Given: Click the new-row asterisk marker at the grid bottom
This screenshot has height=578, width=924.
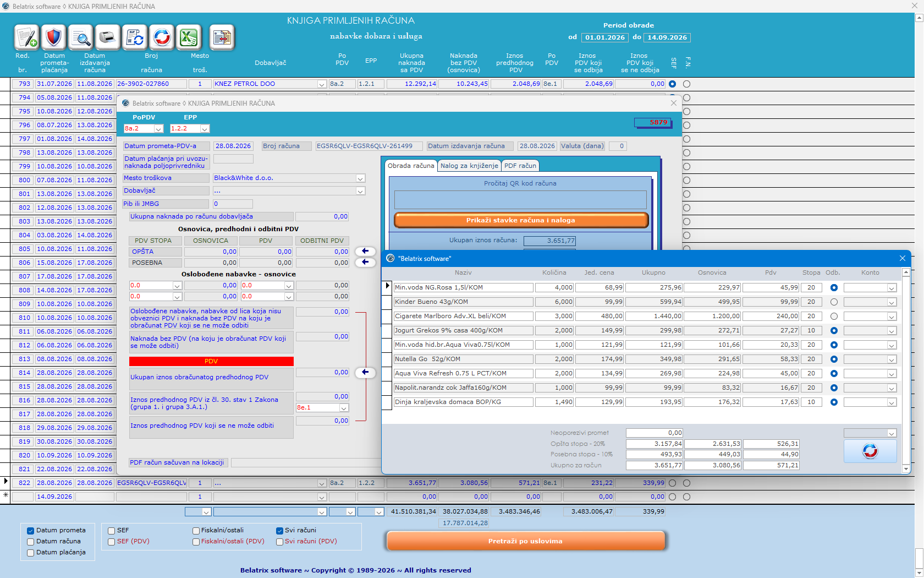Looking at the screenshot, I should tap(5, 495).
